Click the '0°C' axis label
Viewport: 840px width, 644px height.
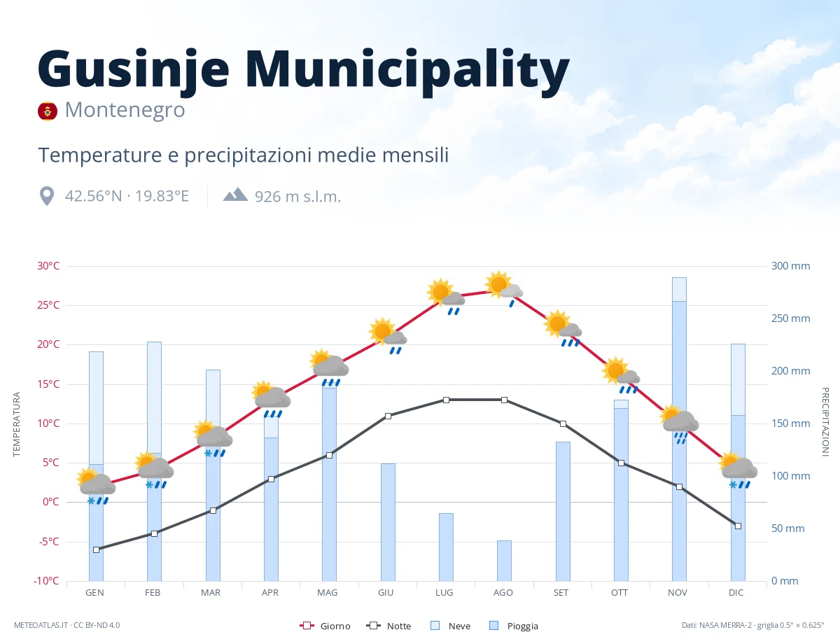point(50,502)
